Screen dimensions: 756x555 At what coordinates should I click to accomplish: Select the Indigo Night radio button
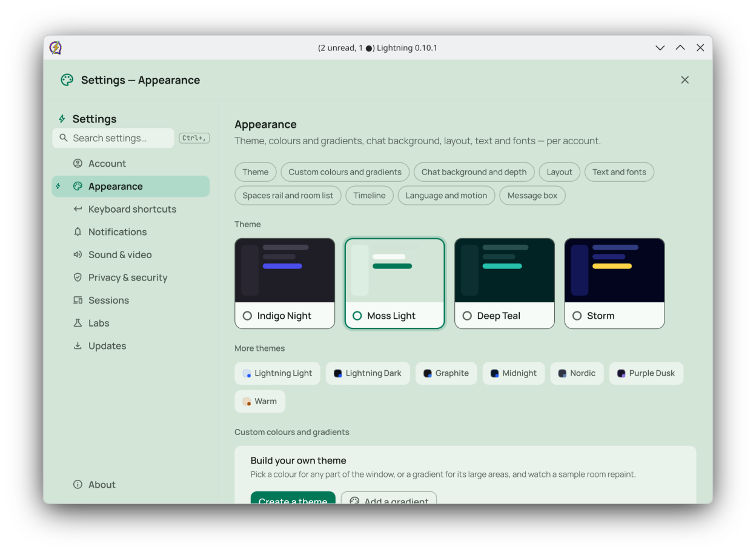pos(247,316)
